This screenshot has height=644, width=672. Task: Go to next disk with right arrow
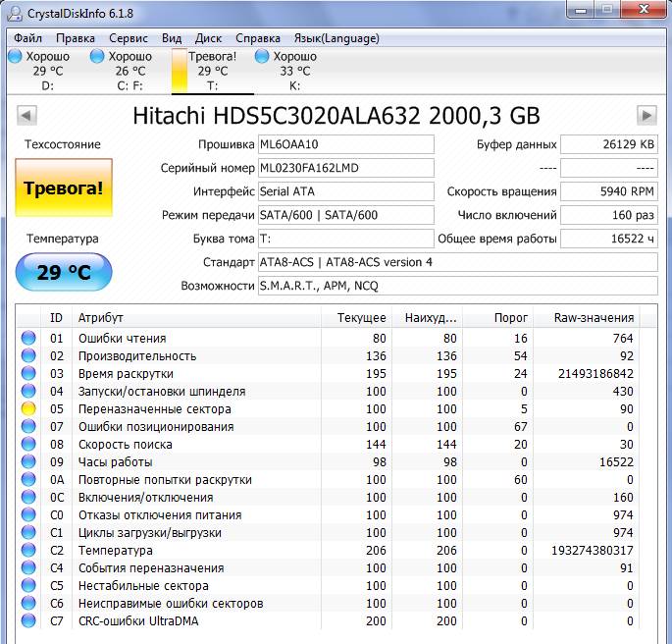[x=646, y=115]
